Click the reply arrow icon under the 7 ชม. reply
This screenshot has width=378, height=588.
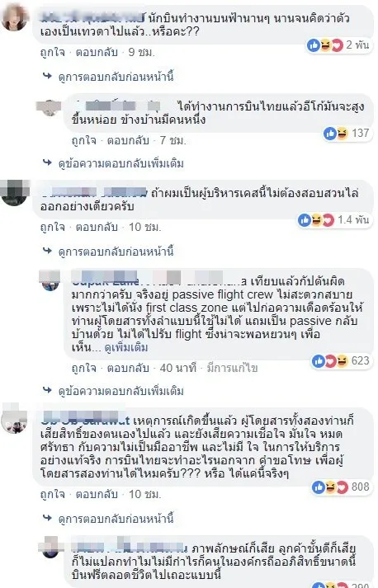click(47, 162)
